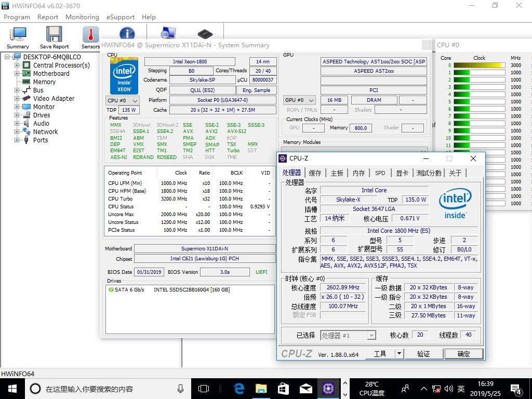The height and width of the screenshot is (399, 532).
Task: Click the monitor magnifier toolbar icon
Action: click(168, 33)
